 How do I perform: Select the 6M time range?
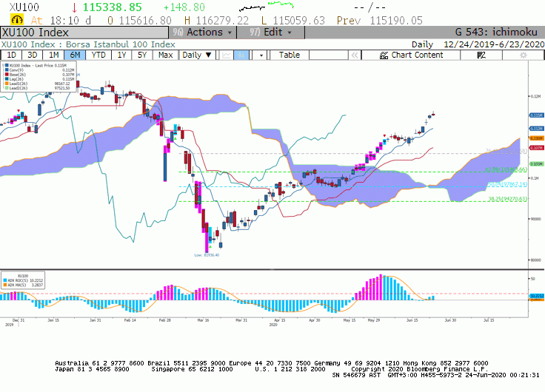(75, 55)
